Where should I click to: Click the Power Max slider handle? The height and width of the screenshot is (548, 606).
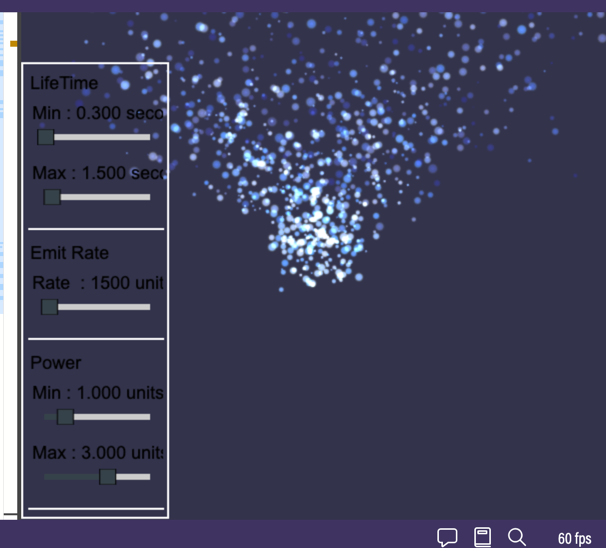point(107,477)
